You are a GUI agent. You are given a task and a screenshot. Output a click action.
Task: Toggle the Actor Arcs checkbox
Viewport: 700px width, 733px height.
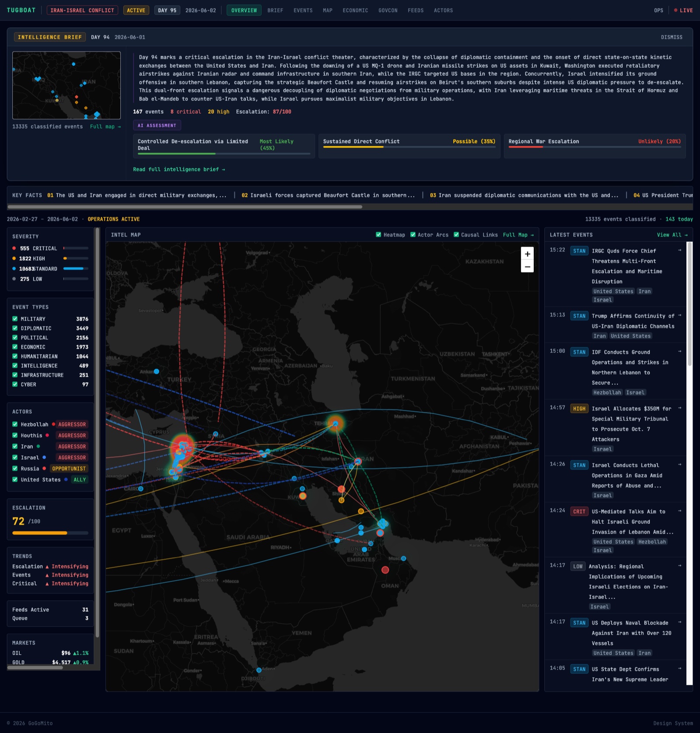(413, 235)
